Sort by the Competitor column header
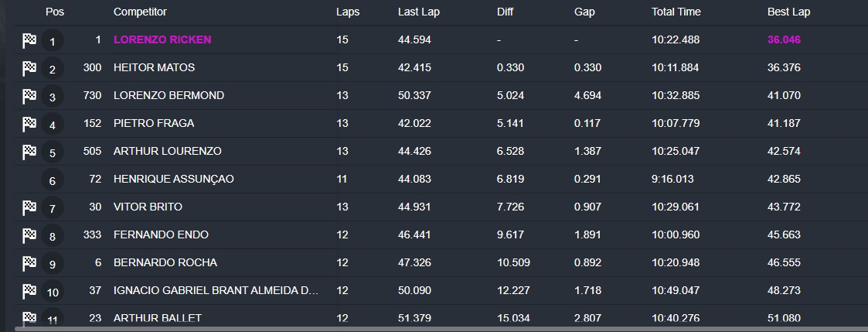Viewport: 868px width, 332px height. click(x=140, y=12)
